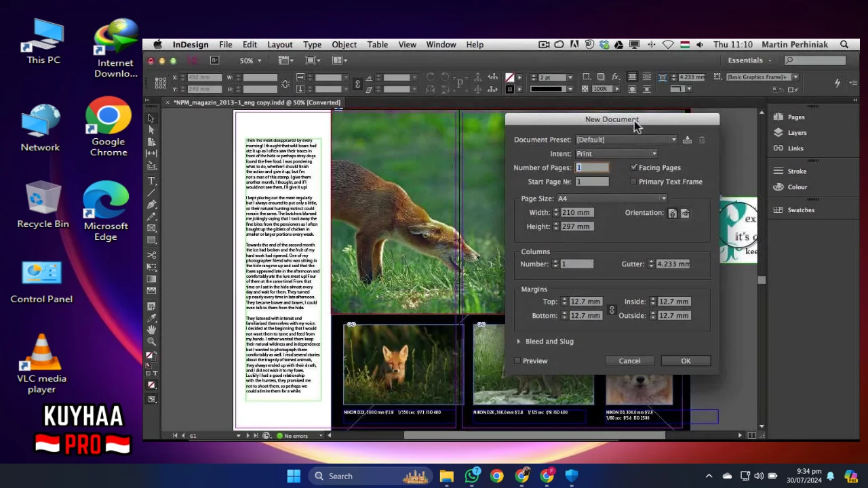Open the Object menu
Image resolution: width=868 pixels, height=488 pixels.
(x=344, y=45)
